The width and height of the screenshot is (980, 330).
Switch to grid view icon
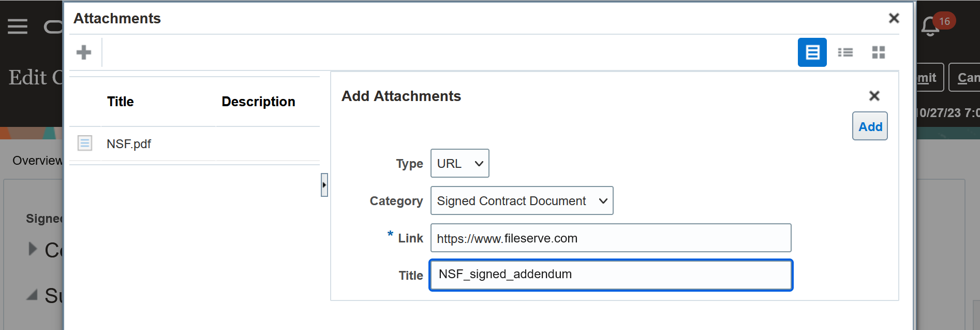click(x=879, y=52)
